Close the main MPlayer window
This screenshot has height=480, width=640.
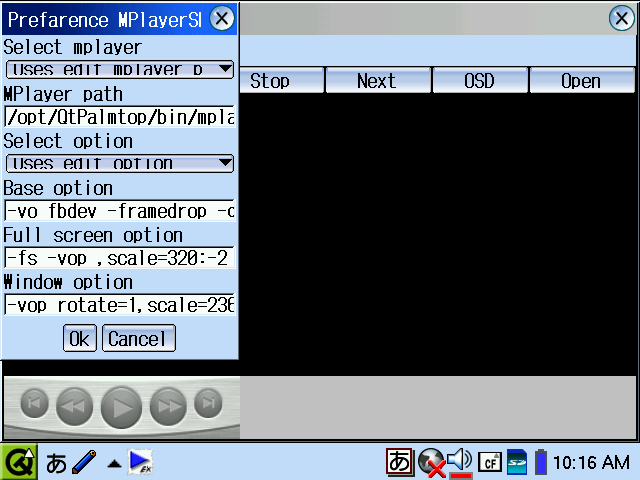click(x=621, y=18)
